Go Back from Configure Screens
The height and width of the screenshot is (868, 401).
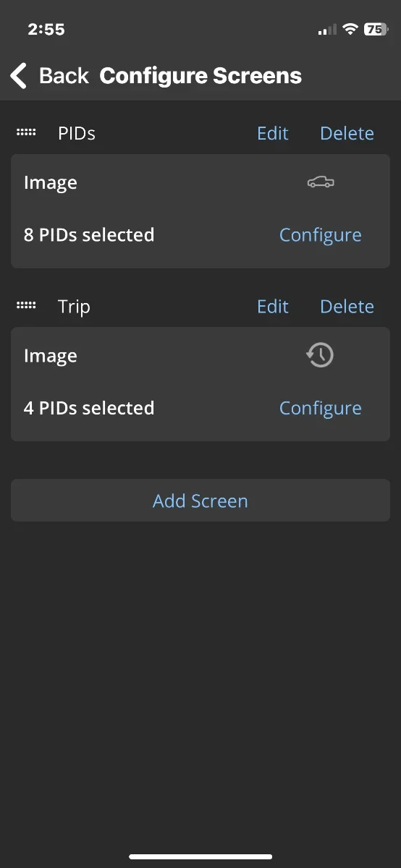coord(49,75)
